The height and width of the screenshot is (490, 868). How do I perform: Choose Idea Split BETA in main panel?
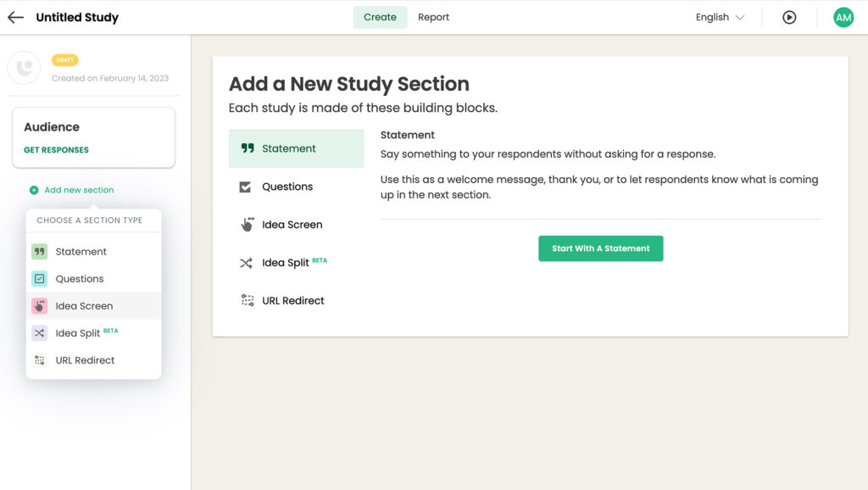pyautogui.click(x=296, y=263)
